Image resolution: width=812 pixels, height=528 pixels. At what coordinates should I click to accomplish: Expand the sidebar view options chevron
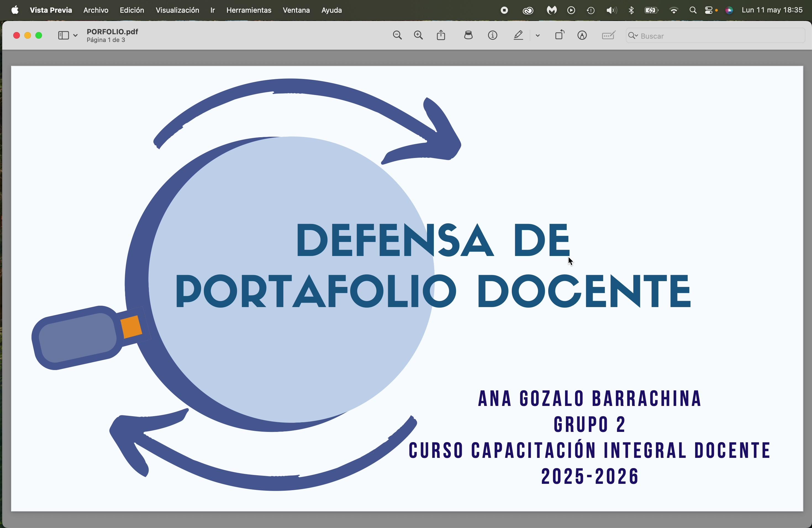(x=75, y=35)
